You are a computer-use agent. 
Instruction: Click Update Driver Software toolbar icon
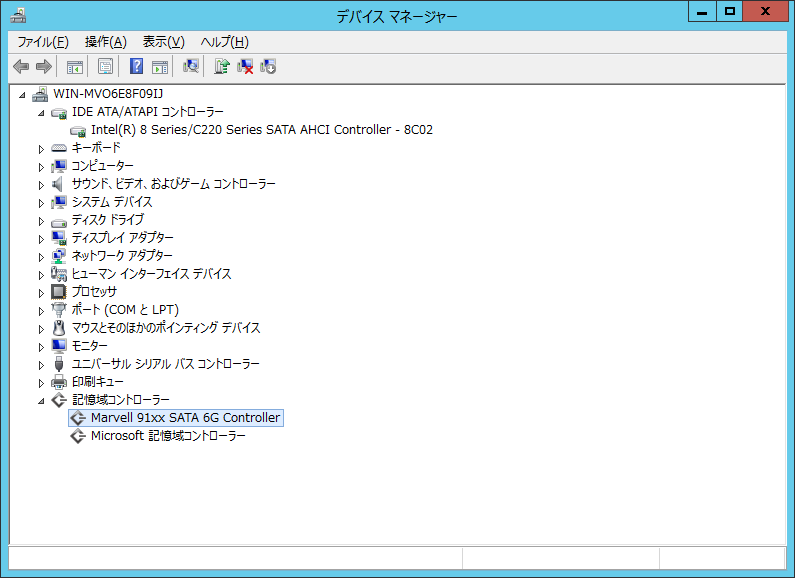(222, 66)
